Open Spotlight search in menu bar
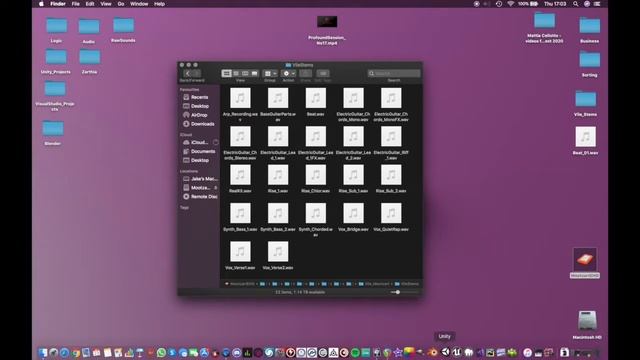640x360 pixels. (x=576, y=4)
